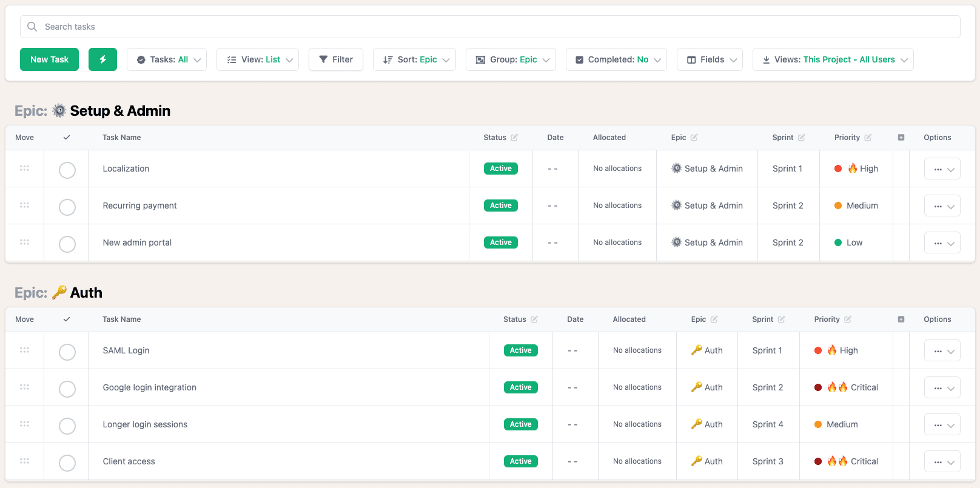Image resolution: width=980 pixels, height=488 pixels.
Task: Click Sprint edit icon in Setup & Admin header
Action: tap(802, 138)
